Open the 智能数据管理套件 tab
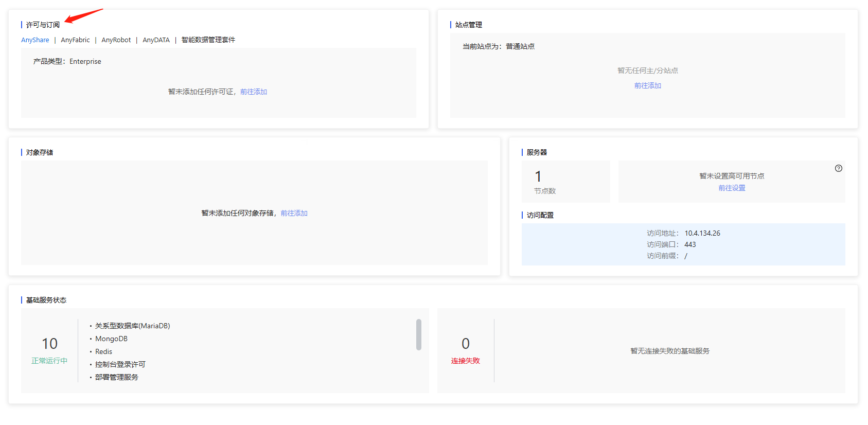 pyautogui.click(x=208, y=40)
